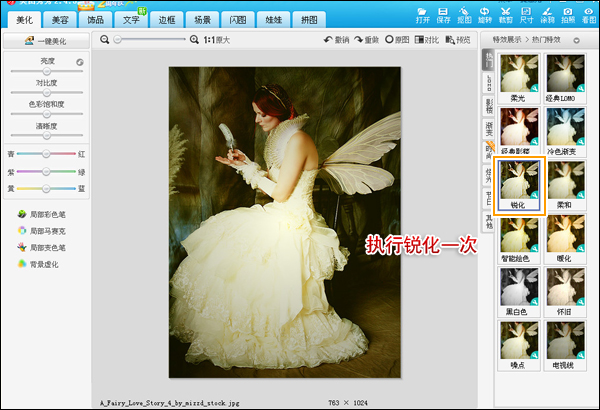This screenshot has height=410, width=600.
Task: Click the 亮度 brightness slider
Action: [45, 70]
